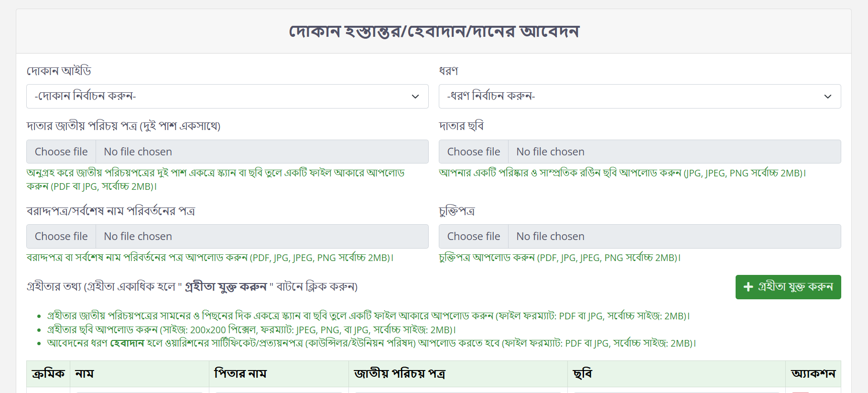The width and height of the screenshot is (868, 393).
Task: Click the চুক্তিপত্র আপলোড করুন hint text
Action: click(560, 258)
